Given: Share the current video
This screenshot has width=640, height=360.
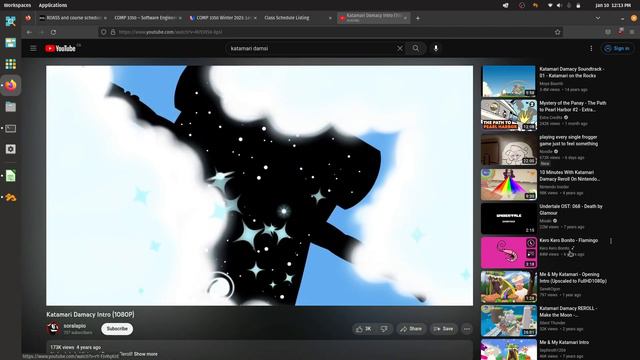Looking at the screenshot, I should [411, 329].
